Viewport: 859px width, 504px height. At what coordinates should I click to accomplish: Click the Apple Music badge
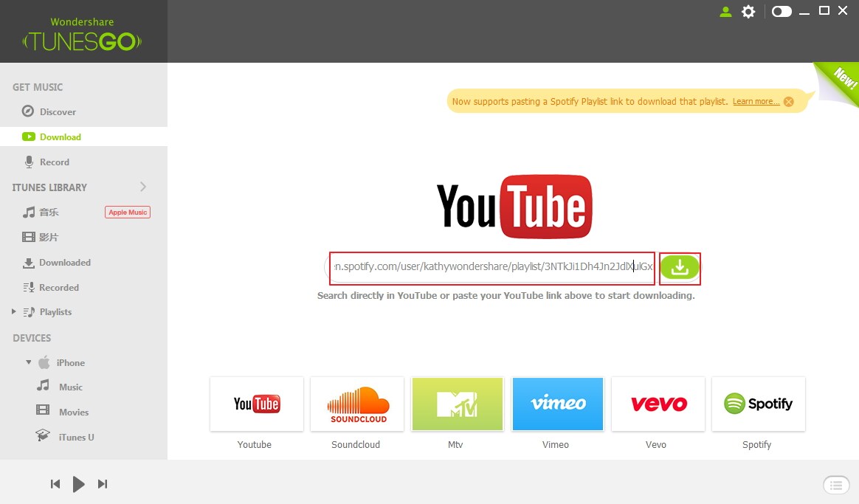pyautogui.click(x=128, y=212)
